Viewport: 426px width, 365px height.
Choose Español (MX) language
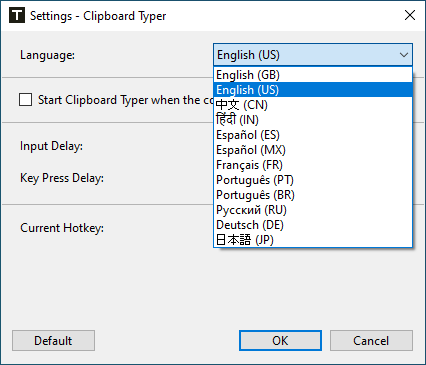(x=313, y=150)
